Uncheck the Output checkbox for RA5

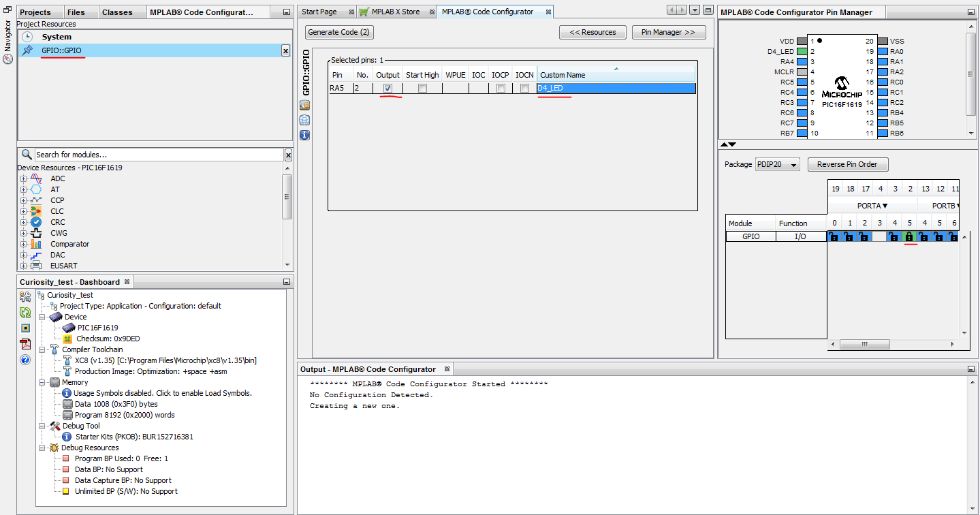[x=388, y=89]
